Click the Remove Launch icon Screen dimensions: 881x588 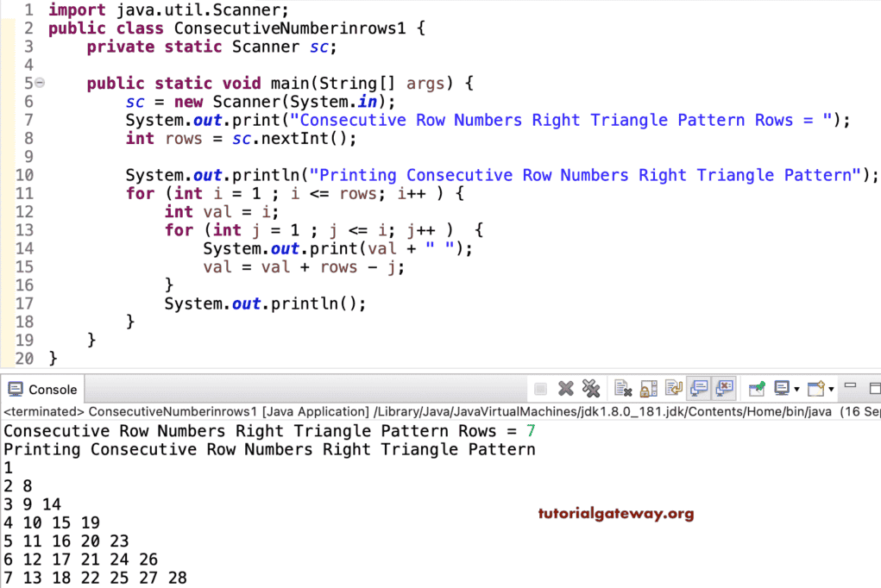(x=566, y=388)
